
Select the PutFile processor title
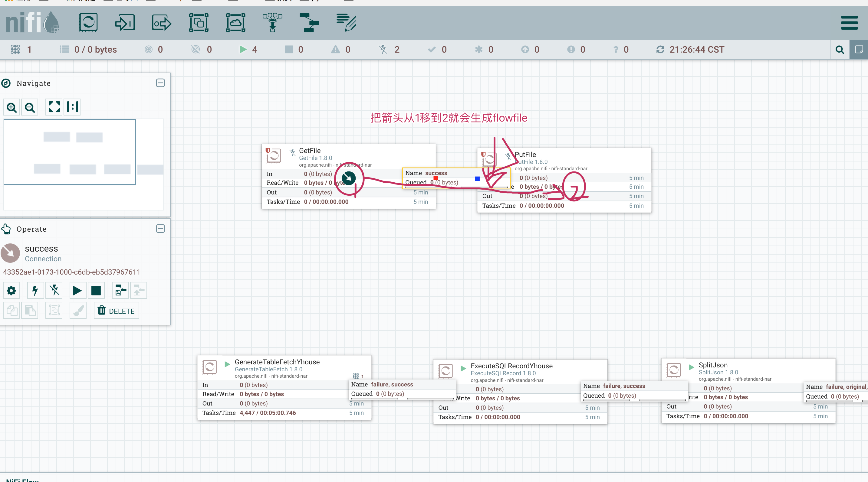click(525, 155)
